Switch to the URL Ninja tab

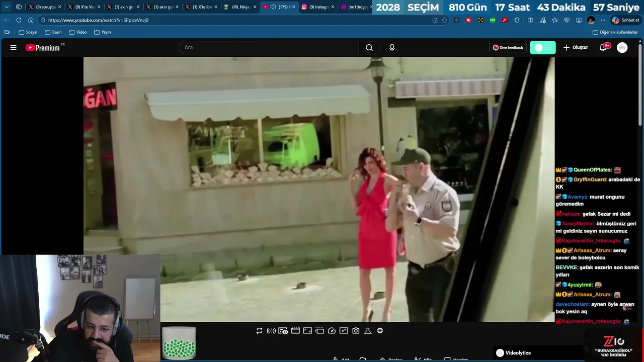tap(240, 7)
